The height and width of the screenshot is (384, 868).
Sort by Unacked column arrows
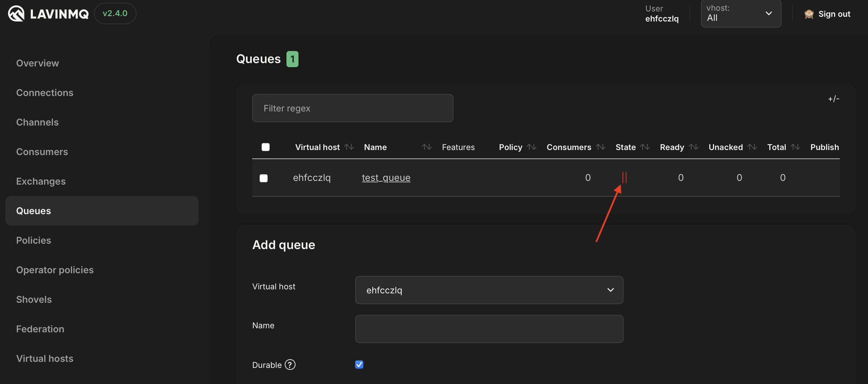(x=752, y=147)
